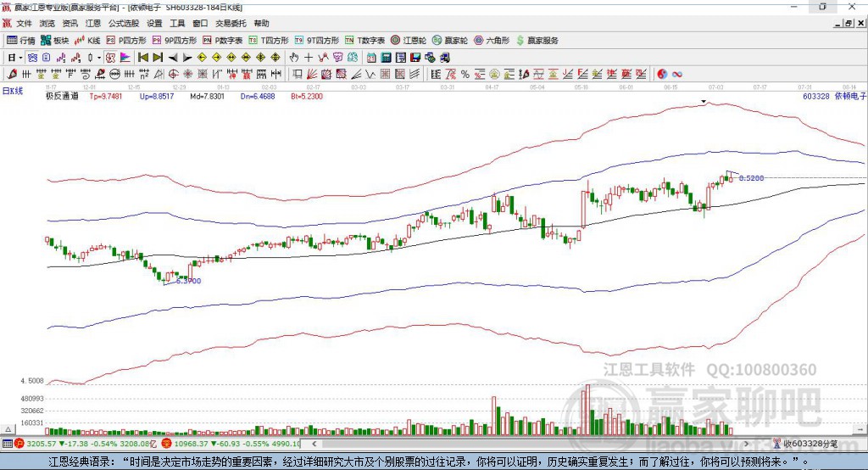Click the blue infinity symbol icon
Viewport: 868px width, 470px height.
(x=677, y=74)
